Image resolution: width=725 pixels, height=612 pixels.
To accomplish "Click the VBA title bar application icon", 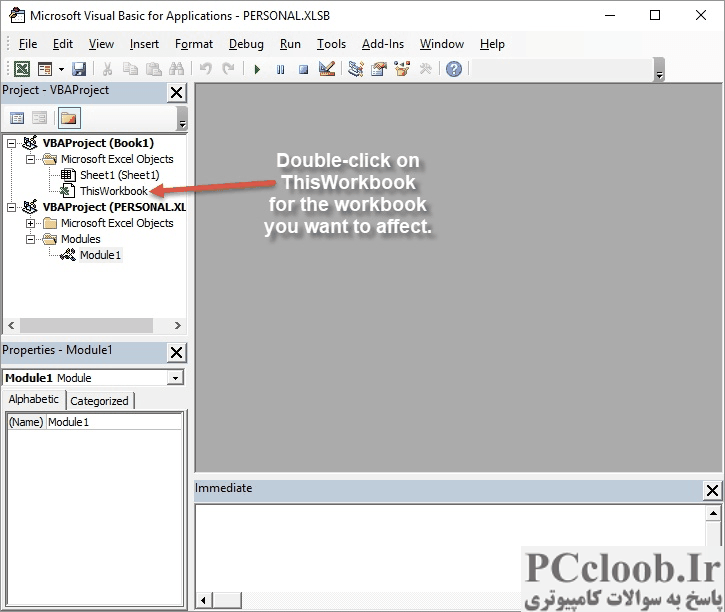I will [x=17, y=15].
